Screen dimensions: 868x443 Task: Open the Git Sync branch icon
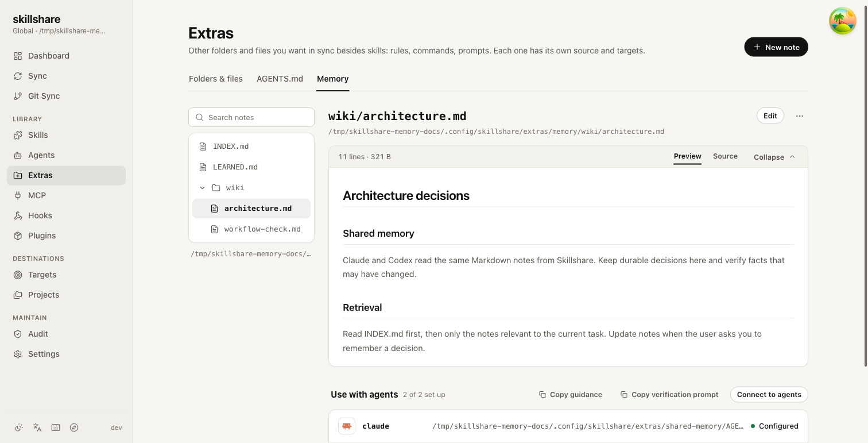pos(18,96)
